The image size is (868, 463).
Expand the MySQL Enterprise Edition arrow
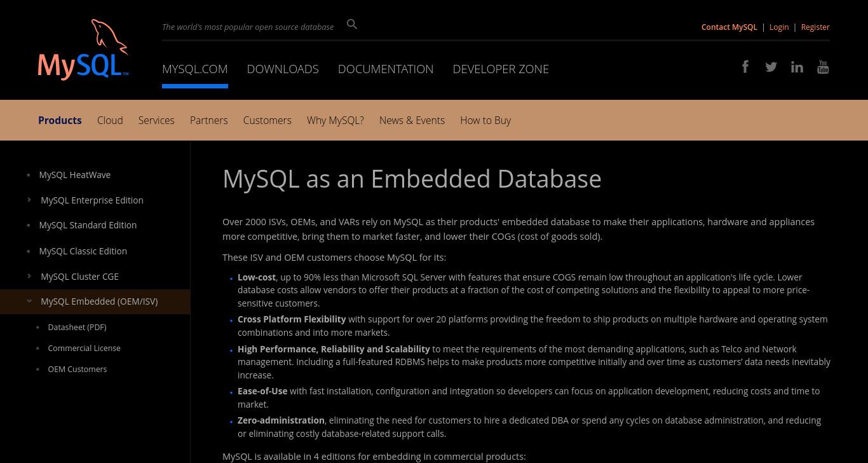tap(29, 200)
